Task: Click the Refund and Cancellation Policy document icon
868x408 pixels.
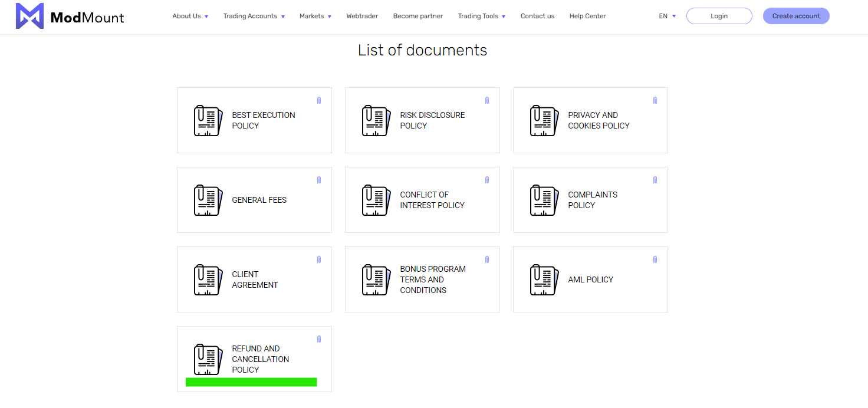Action: [209, 359]
